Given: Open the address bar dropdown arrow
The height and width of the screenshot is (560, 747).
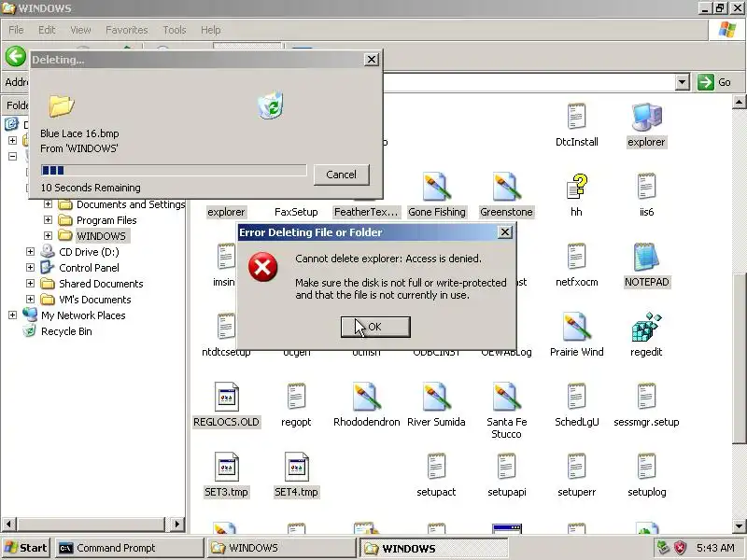Looking at the screenshot, I should coord(683,82).
